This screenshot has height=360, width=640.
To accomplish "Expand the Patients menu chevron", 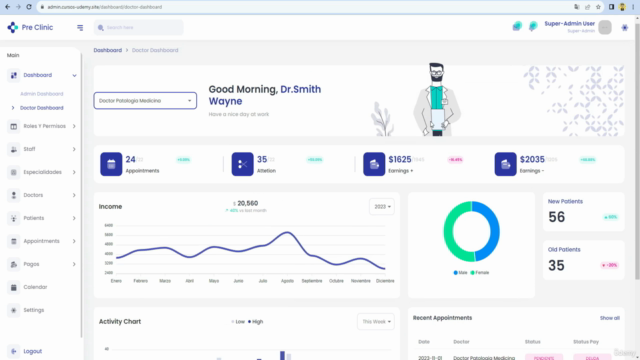I will click(74, 218).
